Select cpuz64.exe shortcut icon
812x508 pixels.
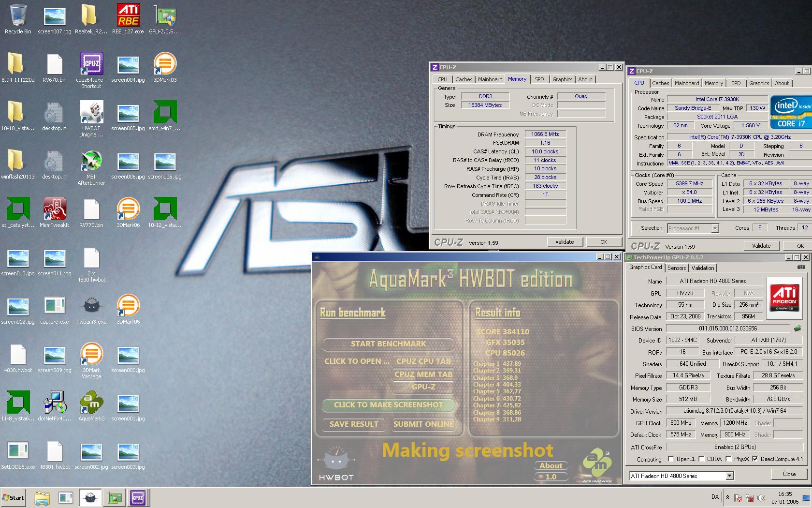point(91,71)
